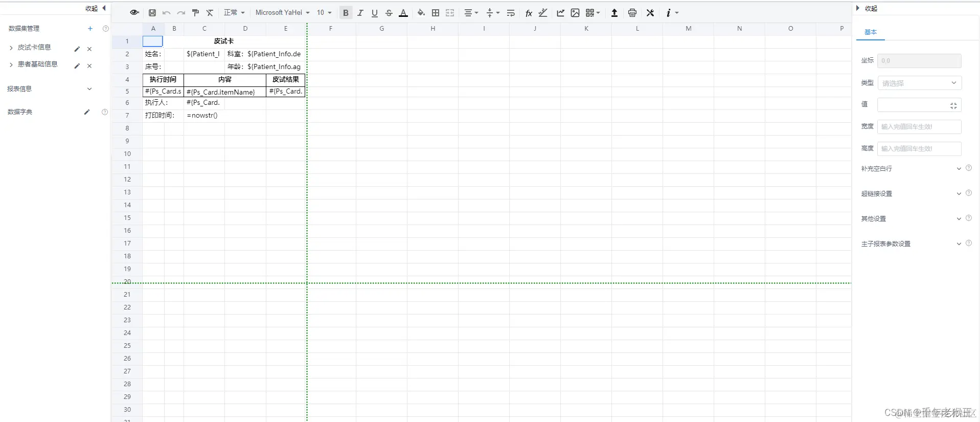Screen dimensions: 980x422
Task: Expand the 超链接设置 section
Action: tap(959, 194)
